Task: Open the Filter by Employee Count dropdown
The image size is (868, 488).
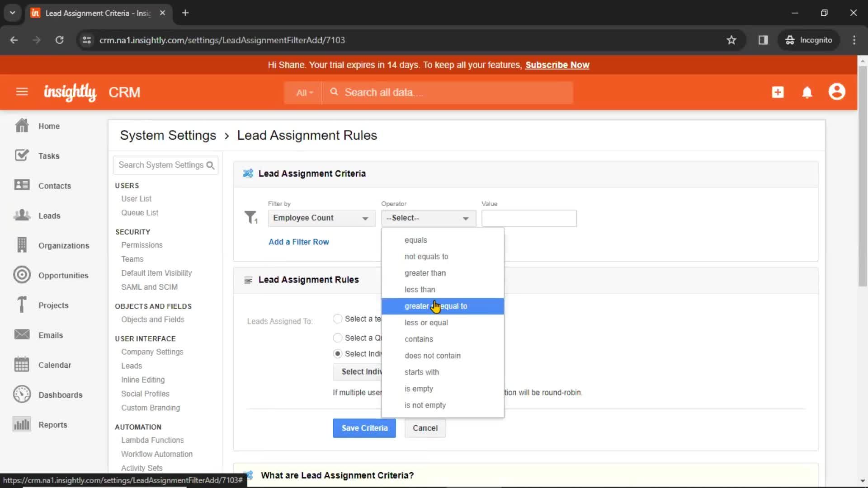Action: (321, 218)
